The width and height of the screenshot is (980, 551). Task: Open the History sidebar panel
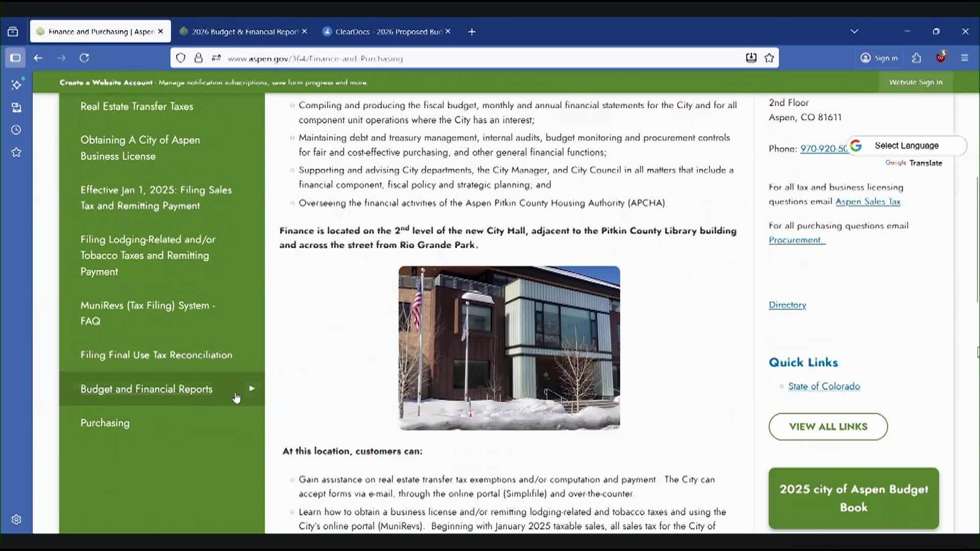tap(17, 130)
